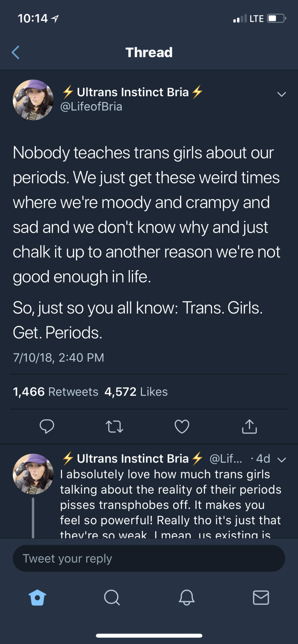Open the reply tweet's profile picture
The width and height of the screenshot is (298, 644).
pos(33,474)
